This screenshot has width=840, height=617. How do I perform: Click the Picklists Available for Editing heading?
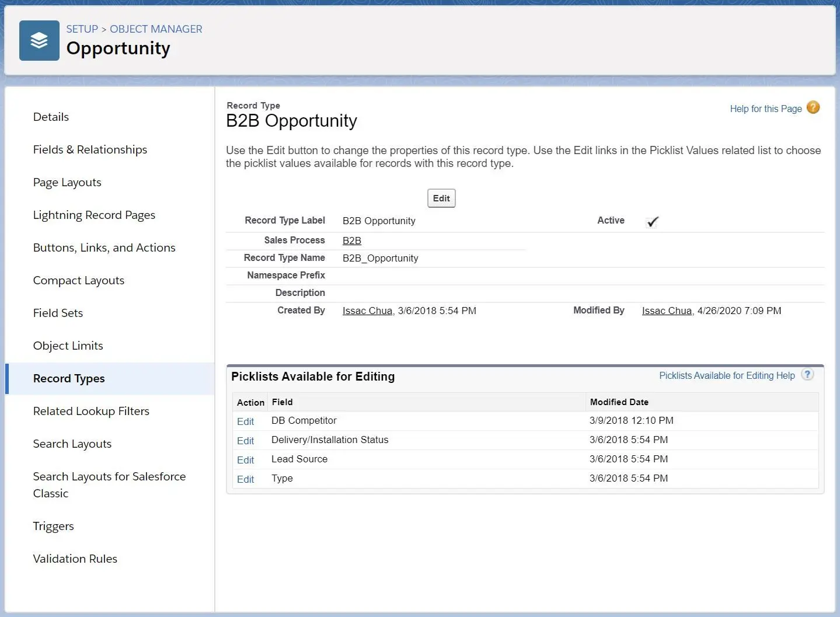[313, 377]
